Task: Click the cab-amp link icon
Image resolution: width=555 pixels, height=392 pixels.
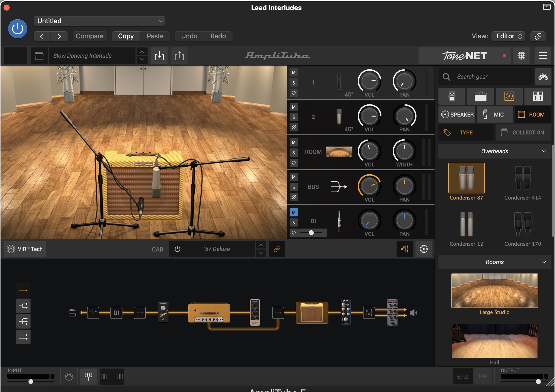Action: click(x=277, y=249)
